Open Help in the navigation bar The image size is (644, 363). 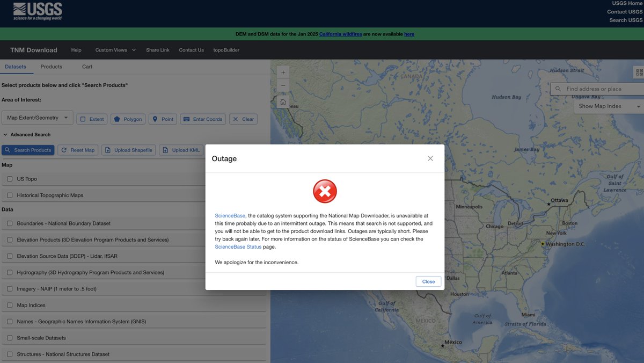point(76,50)
